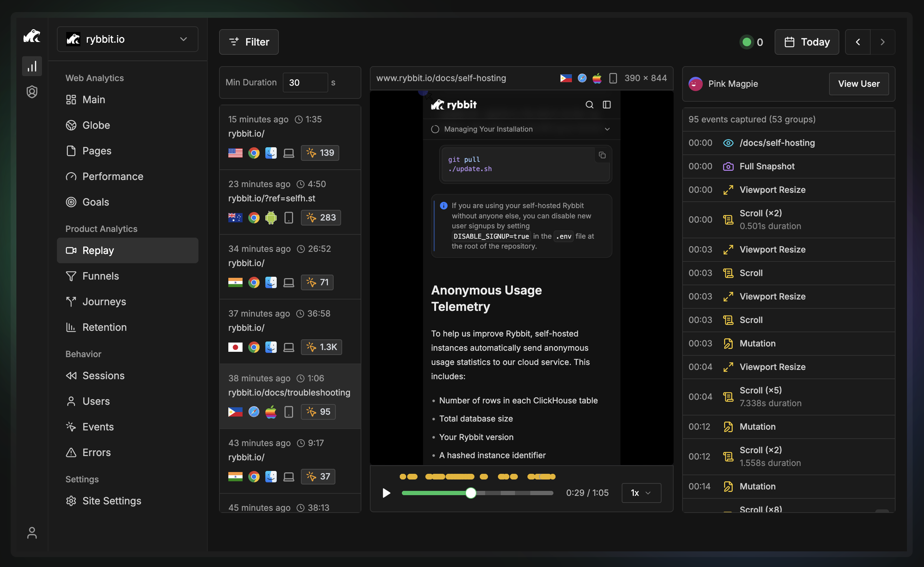Click the View User button
Screen dimensions: 924x567
[x=858, y=84]
